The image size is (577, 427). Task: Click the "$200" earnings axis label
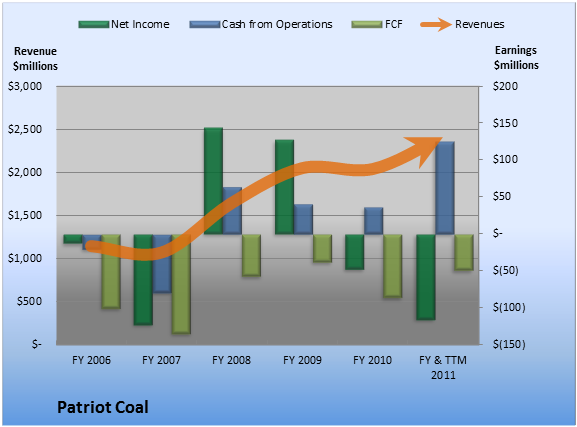(x=505, y=86)
